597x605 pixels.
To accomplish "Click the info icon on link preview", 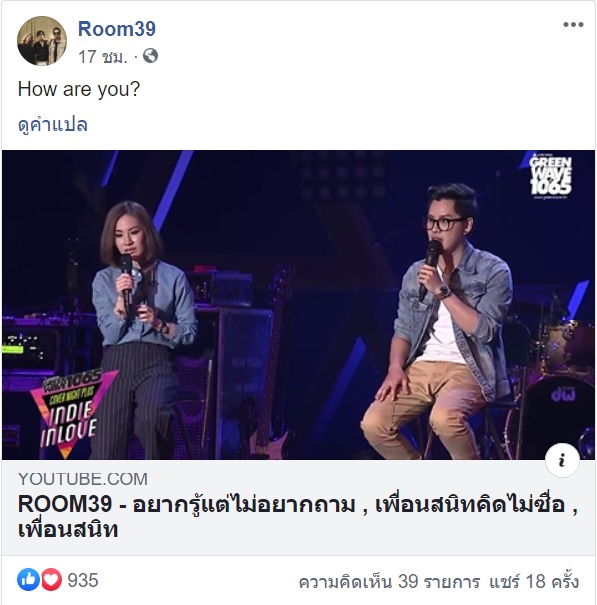I will tap(562, 460).
